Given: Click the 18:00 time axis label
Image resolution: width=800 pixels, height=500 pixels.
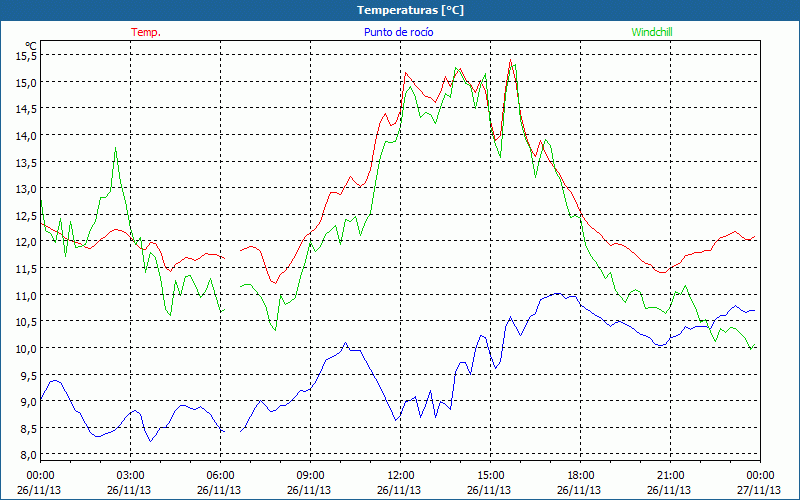Looking at the screenshot, I should [x=581, y=475].
